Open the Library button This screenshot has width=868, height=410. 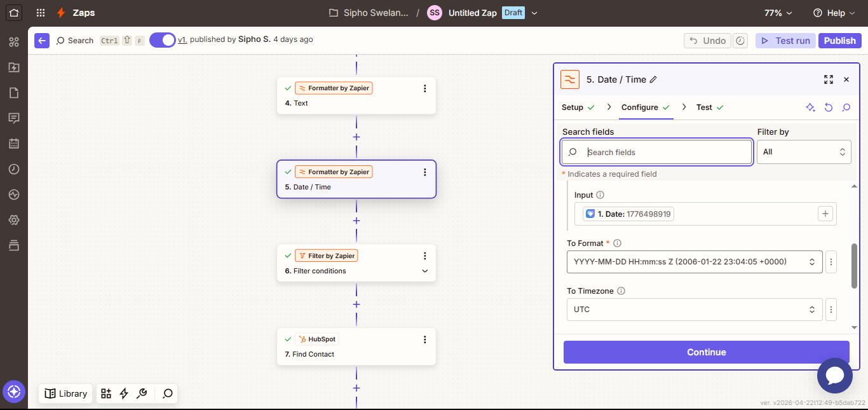click(65, 393)
